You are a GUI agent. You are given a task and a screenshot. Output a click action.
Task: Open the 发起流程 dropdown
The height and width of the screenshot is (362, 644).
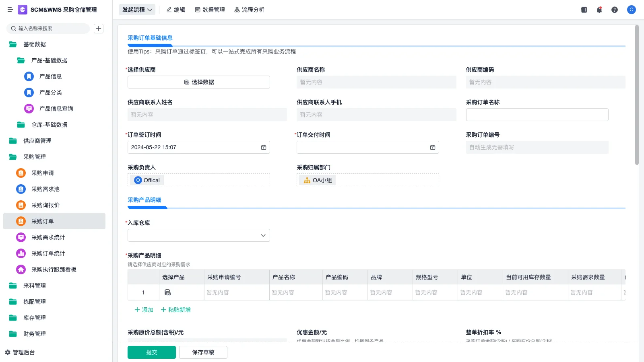pos(137,10)
